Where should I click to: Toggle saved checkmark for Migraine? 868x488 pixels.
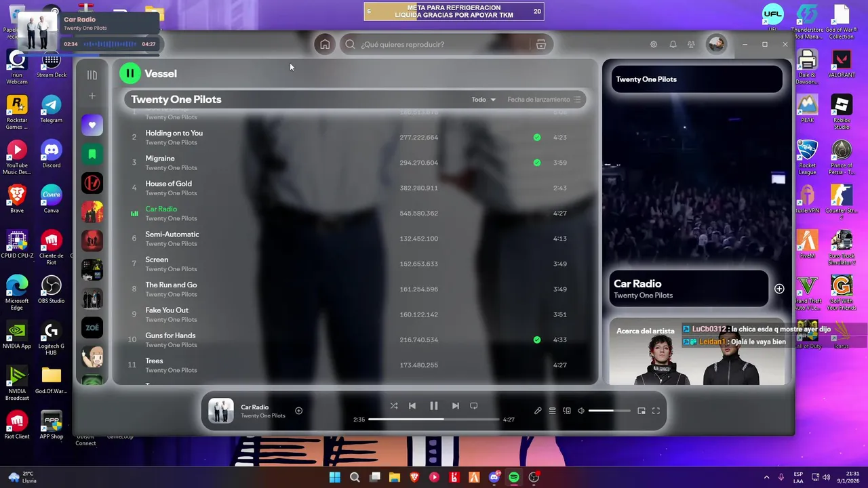[537, 163]
